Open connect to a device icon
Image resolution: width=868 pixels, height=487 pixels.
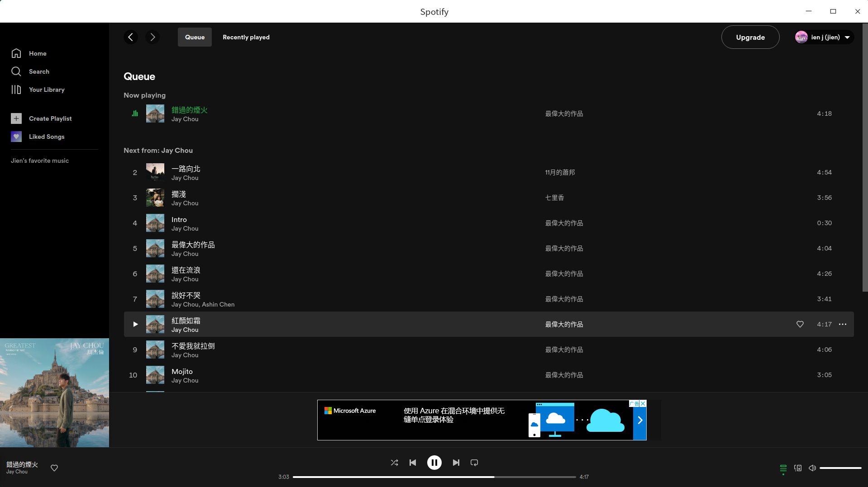tap(798, 468)
